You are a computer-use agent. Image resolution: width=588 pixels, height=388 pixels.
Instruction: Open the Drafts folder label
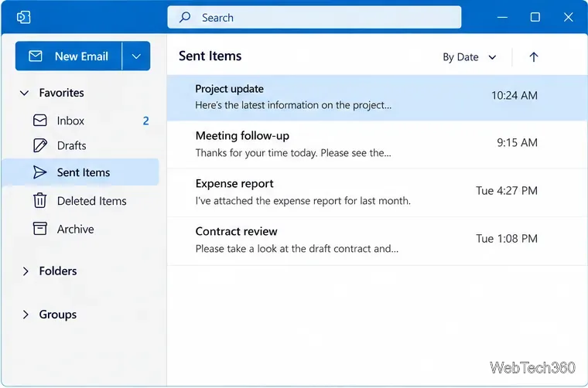point(72,145)
